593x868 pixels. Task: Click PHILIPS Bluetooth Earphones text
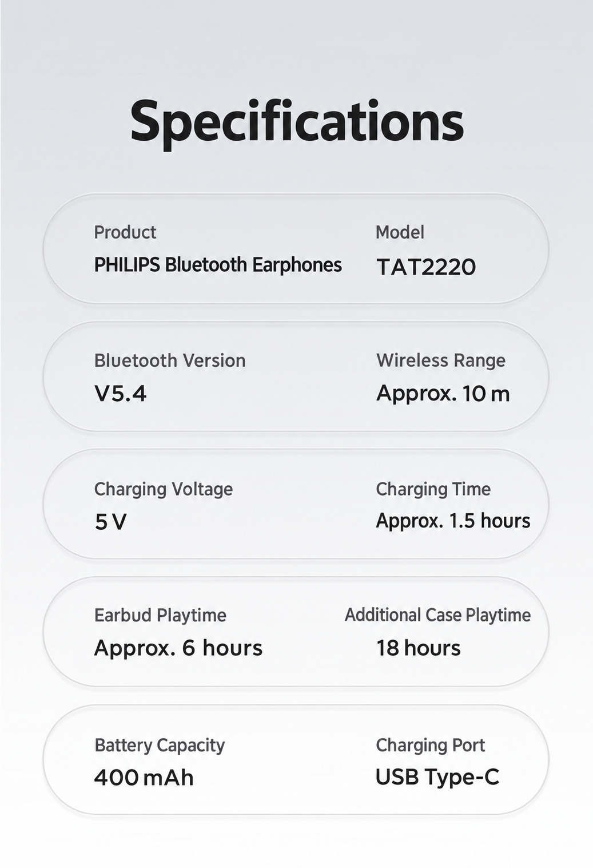[x=218, y=265]
